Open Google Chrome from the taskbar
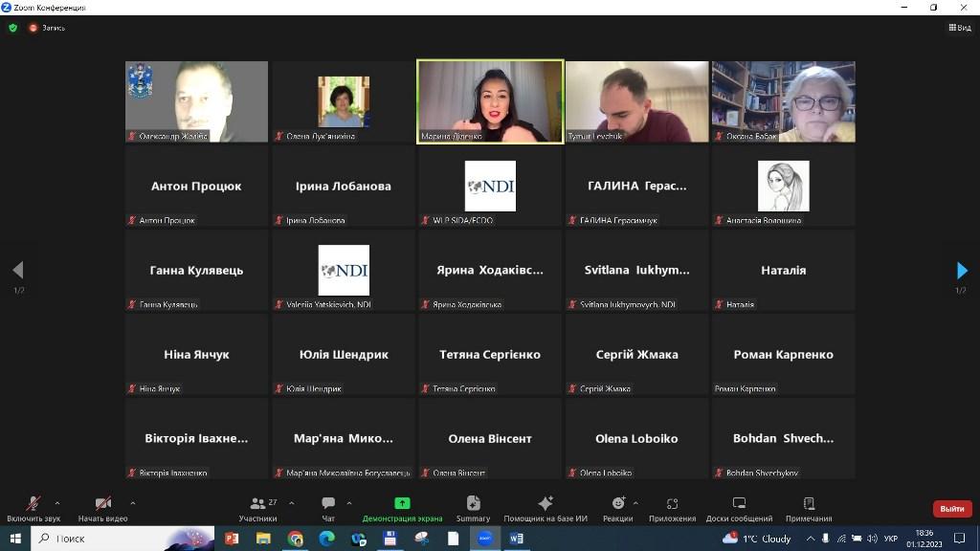Screen dimensions: 980x551 (295, 538)
